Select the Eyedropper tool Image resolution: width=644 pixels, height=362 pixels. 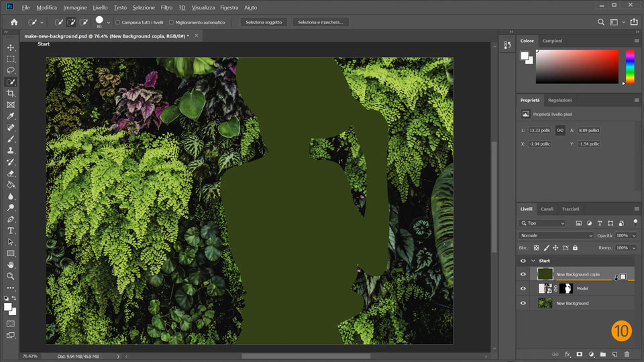click(x=11, y=116)
